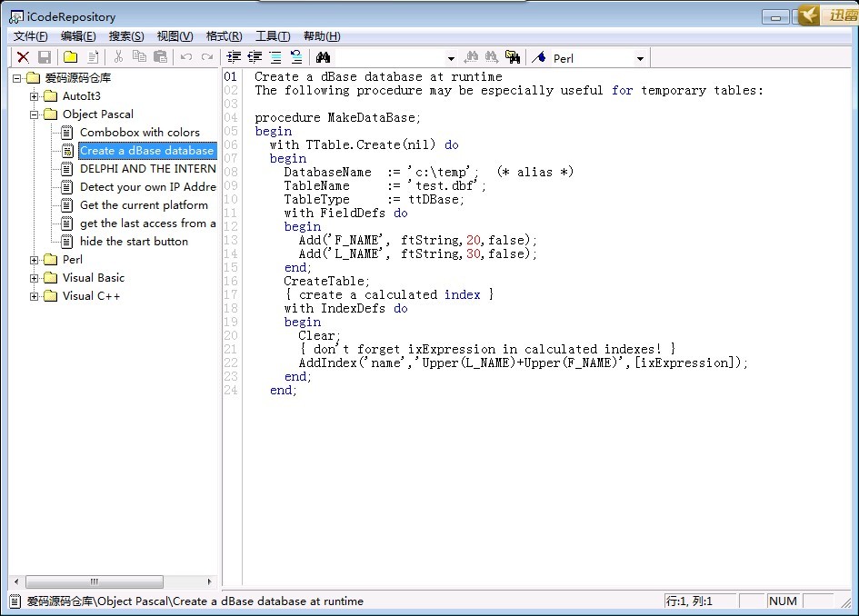The height and width of the screenshot is (616, 859).
Task: Click the paste clipboard toolbar icon
Action: (160, 57)
